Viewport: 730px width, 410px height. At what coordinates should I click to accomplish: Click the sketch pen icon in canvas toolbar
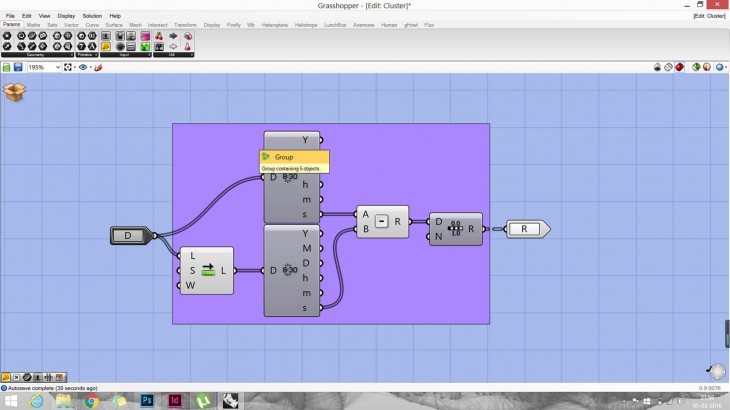coord(98,67)
